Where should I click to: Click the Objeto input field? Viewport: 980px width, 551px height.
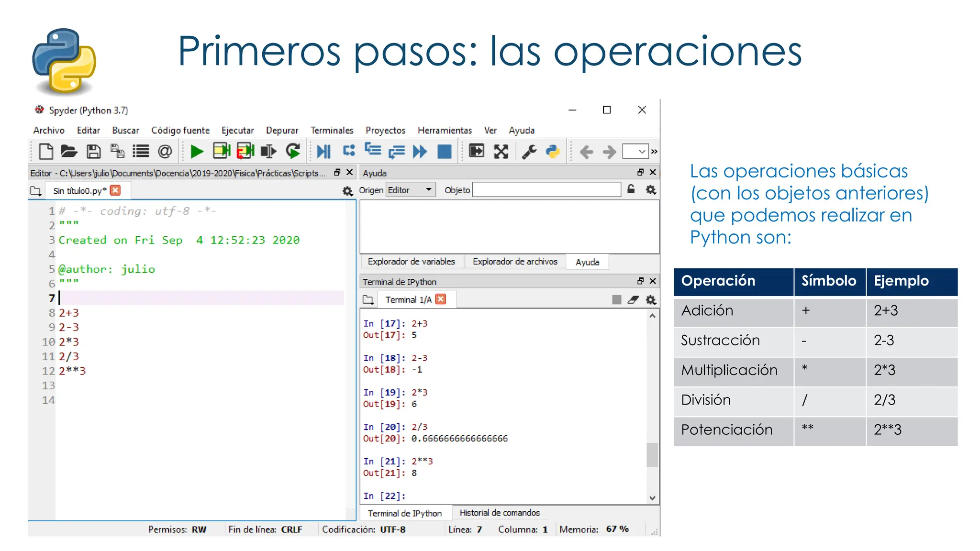(x=546, y=190)
